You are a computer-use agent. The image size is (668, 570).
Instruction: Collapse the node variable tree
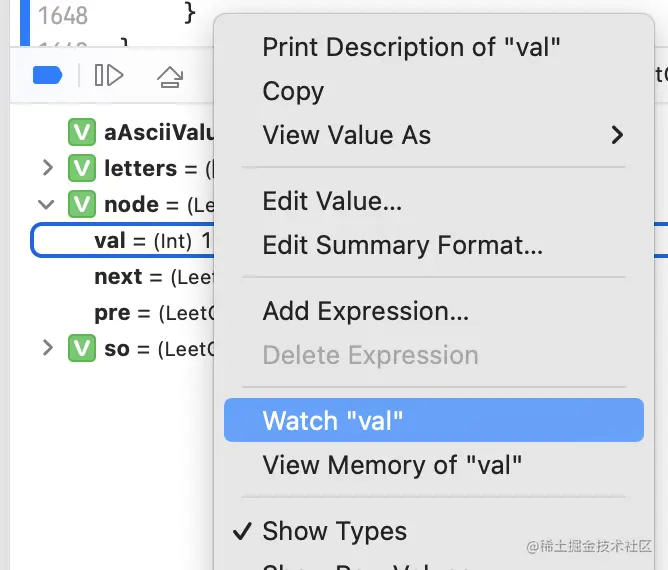point(46,205)
